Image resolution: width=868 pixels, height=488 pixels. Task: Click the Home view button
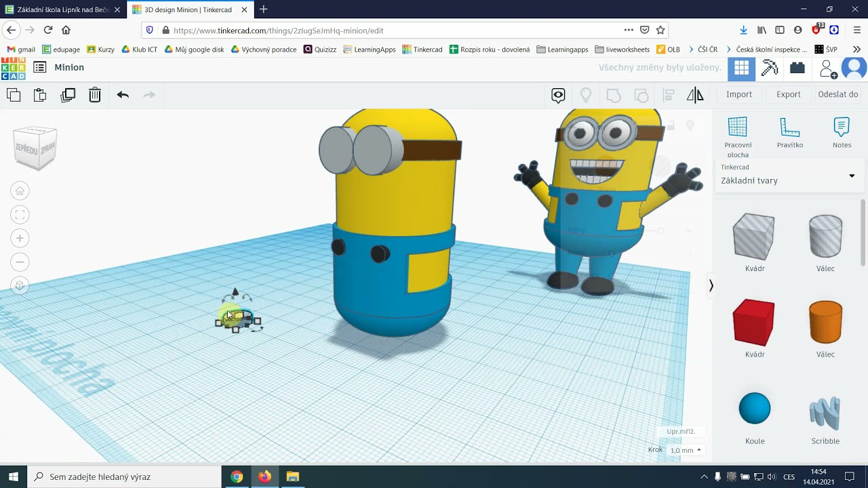click(x=20, y=191)
